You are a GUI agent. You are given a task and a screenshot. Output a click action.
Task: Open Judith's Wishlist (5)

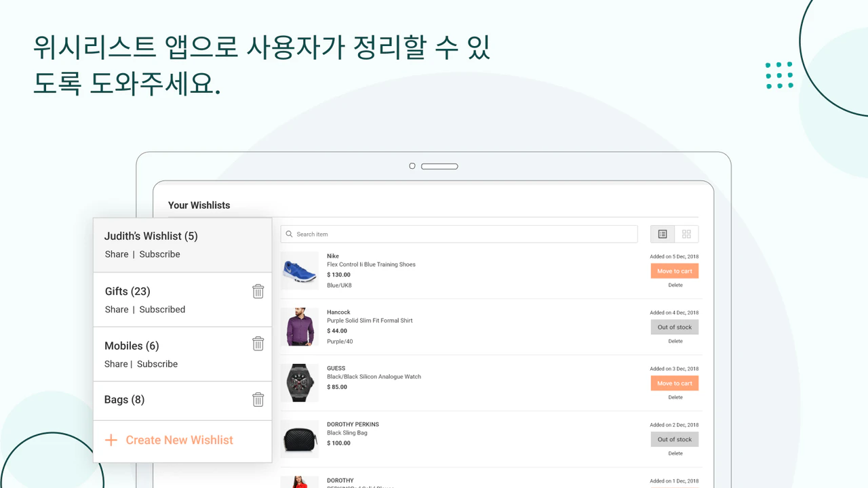pos(151,237)
